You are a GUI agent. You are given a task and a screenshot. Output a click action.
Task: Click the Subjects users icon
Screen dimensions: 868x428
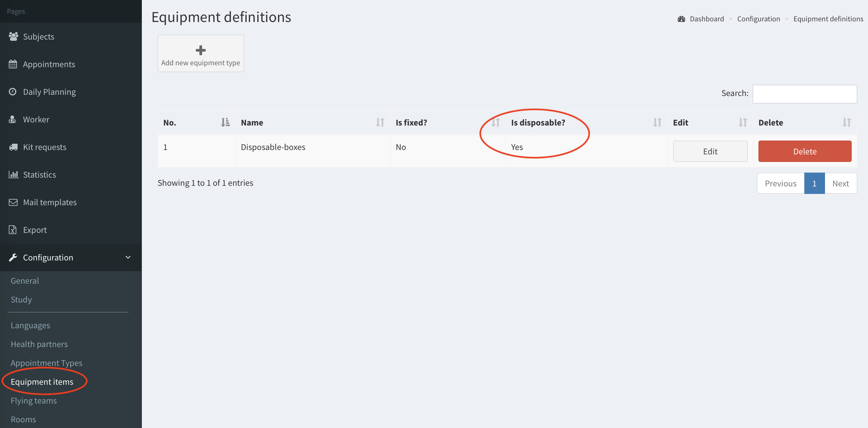click(13, 36)
